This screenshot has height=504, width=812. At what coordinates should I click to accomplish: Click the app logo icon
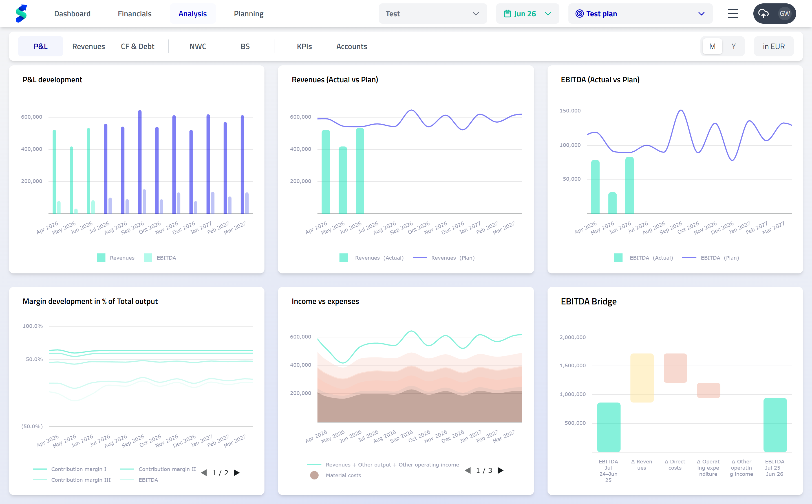pos(21,14)
